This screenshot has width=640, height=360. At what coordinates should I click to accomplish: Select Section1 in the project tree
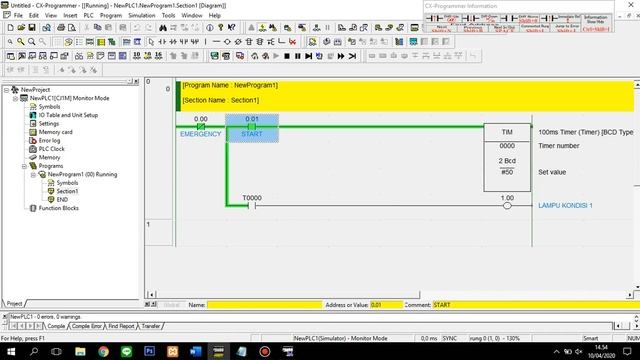click(67, 191)
